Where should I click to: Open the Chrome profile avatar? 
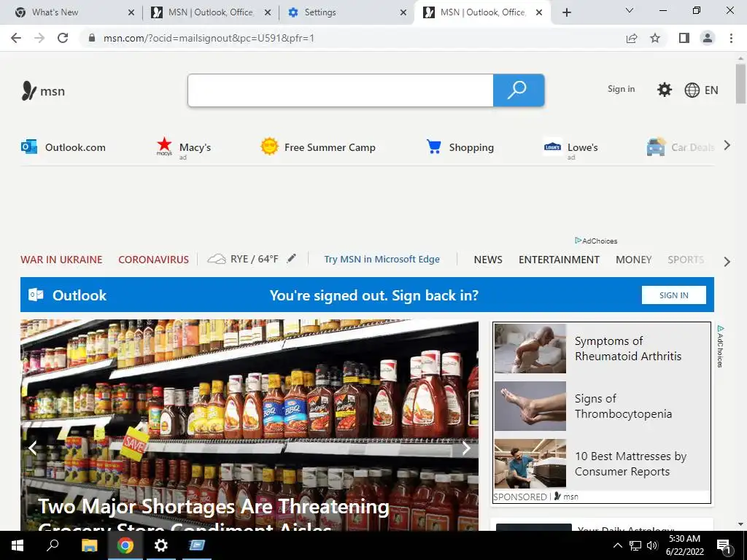click(x=708, y=38)
